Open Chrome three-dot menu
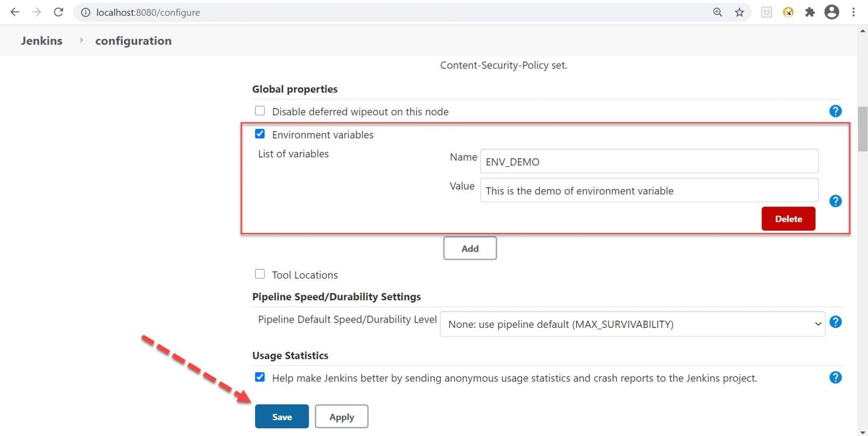The height and width of the screenshot is (436, 868). click(x=853, y=13)
